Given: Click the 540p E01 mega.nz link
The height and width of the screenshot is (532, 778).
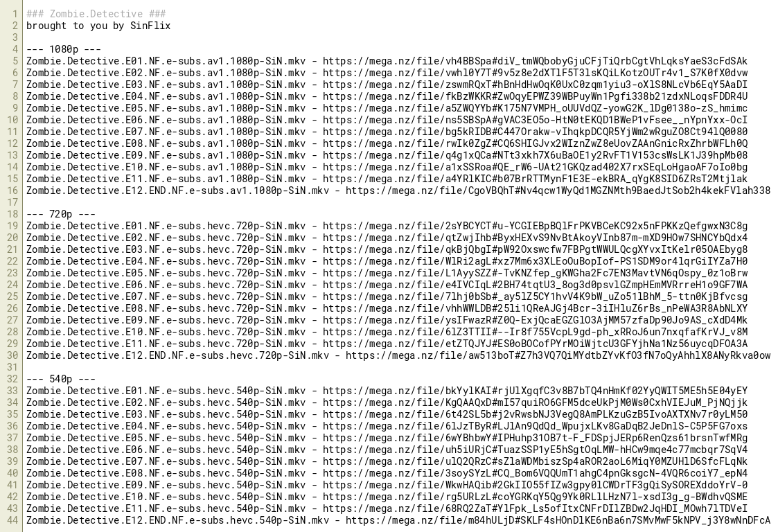Looking at the screenshot, I should [535, 391].
